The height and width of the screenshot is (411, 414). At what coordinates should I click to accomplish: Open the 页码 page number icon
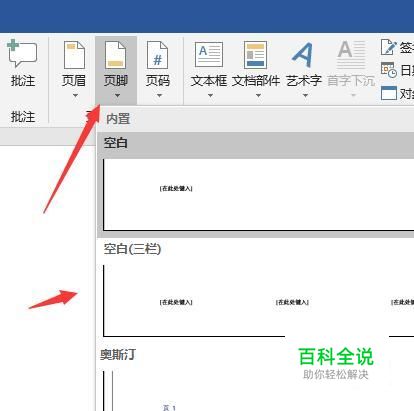(x=157, y=55)
